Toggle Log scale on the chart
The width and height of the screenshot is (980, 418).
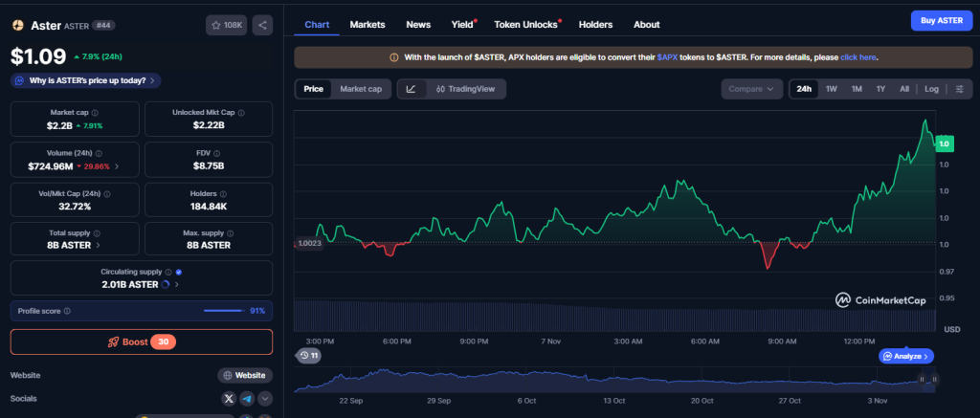pyautogui.click(x=931, y=89)
